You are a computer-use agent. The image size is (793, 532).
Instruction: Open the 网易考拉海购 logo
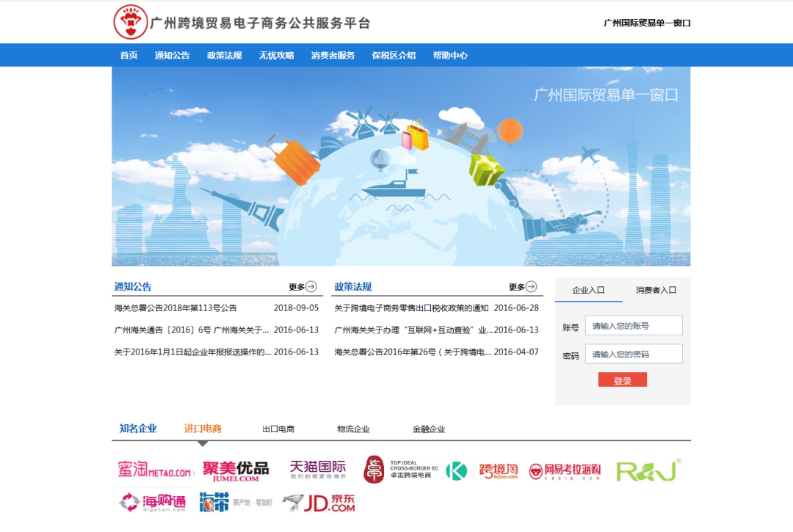click(565, 471)
